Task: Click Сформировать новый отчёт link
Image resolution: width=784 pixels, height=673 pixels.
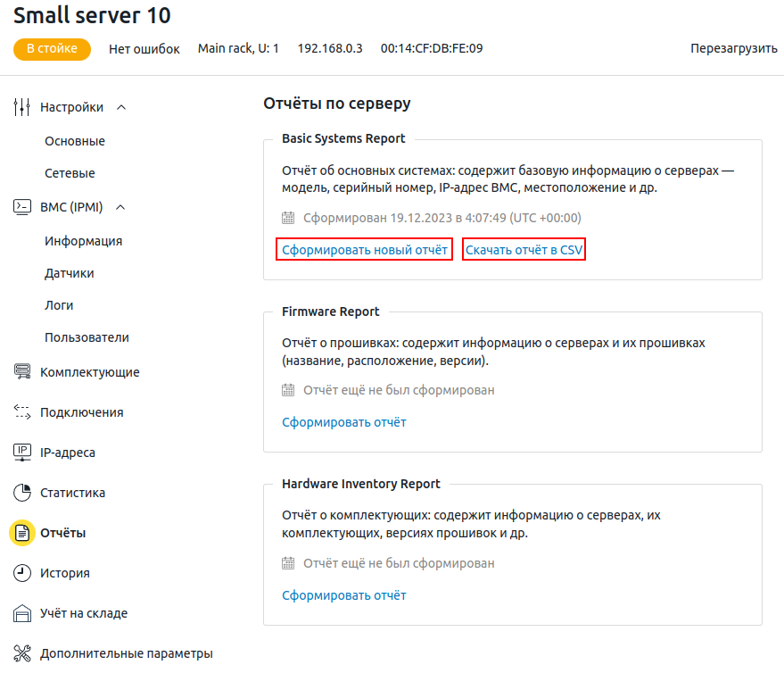Action: (365, 250)
